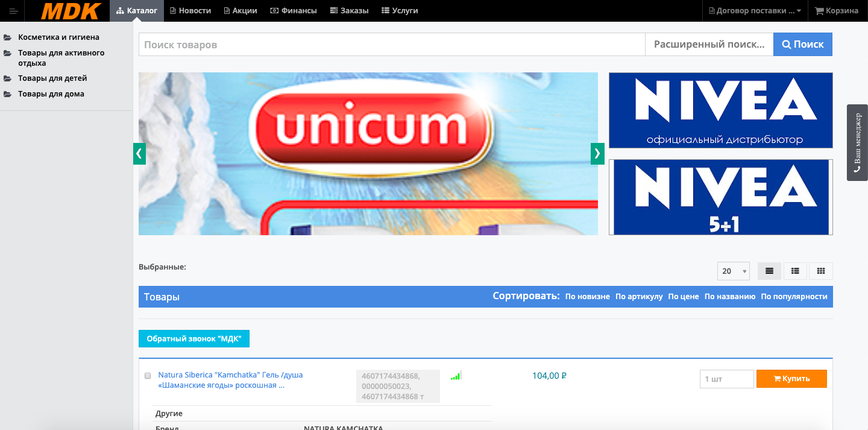Click the Обратный звонок "МДК" button

point(194,339)
